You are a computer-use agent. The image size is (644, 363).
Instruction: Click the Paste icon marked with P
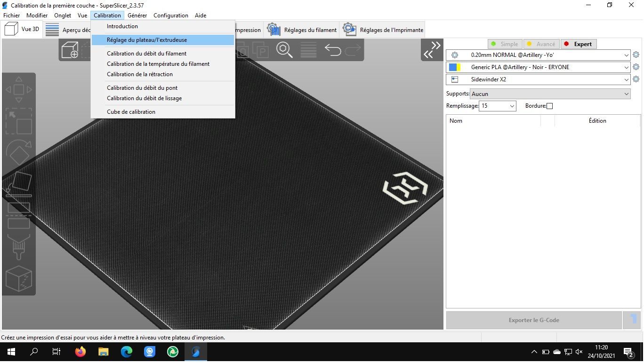(260, 49)
